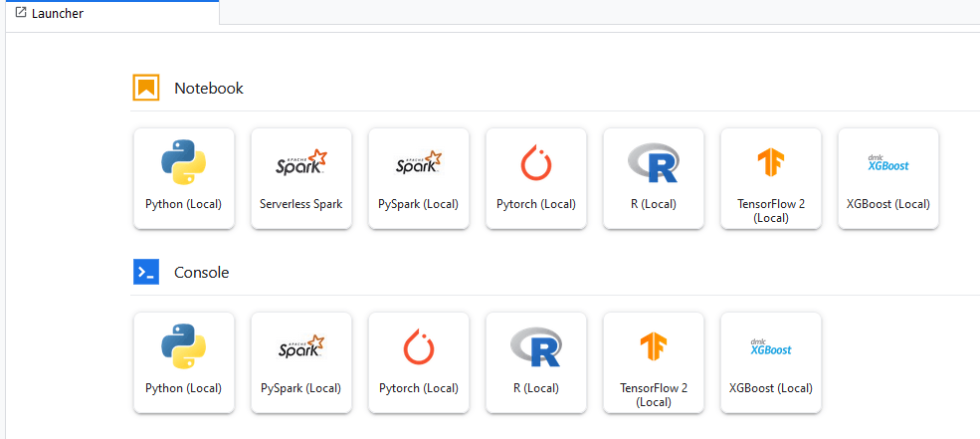Open a Python (Local) console
Viewport: 980px width, 439px height.
[184, 362]
